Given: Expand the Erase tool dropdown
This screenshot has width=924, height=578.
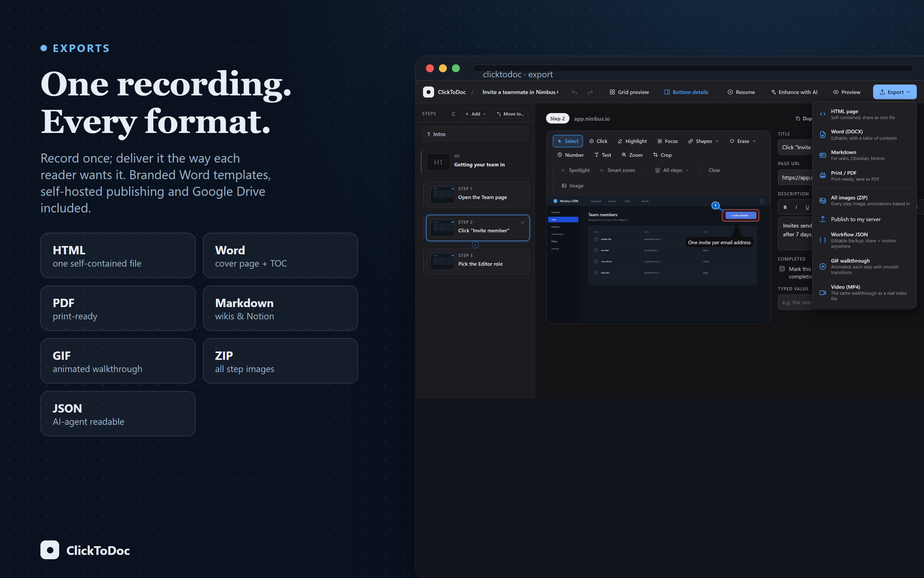Looking at the screenshot, I should [x=742, y=141].
